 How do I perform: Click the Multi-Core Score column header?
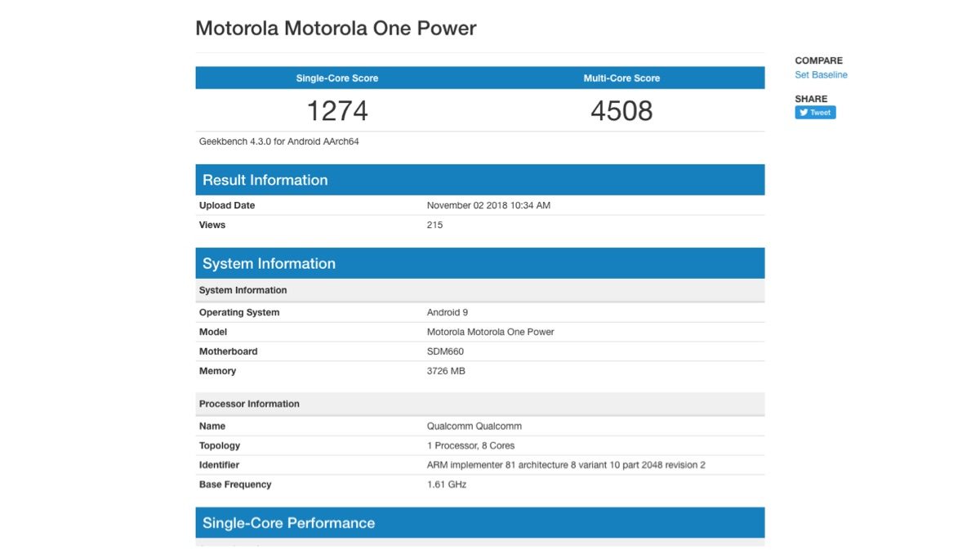[x=621, y=78]
